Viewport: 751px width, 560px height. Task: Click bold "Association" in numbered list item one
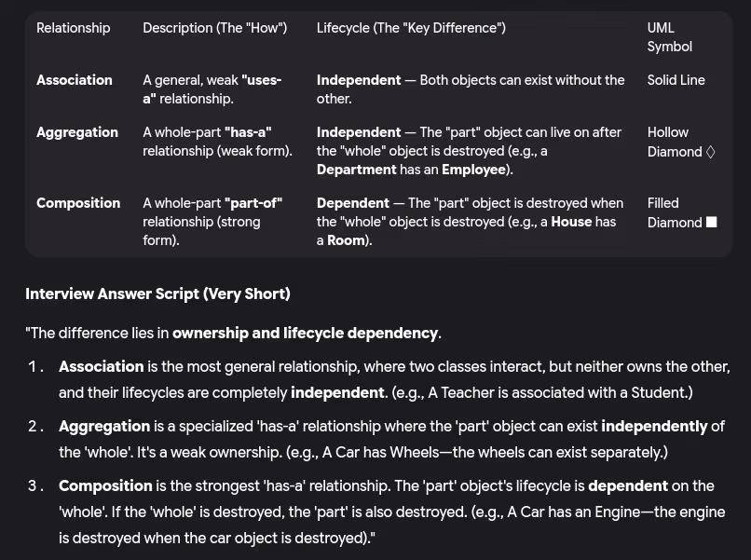point(101,366)
